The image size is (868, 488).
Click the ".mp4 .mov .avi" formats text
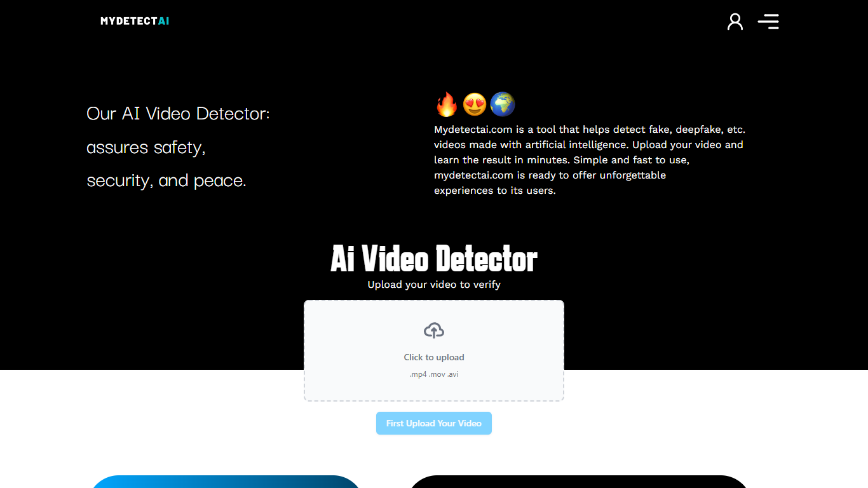pos(434,374)
